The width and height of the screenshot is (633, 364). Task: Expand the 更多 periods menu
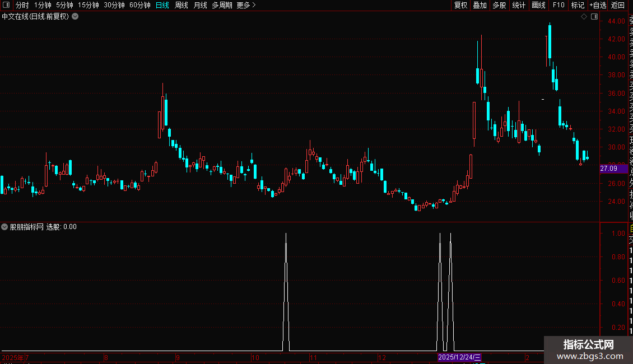[x=246, y=5]
